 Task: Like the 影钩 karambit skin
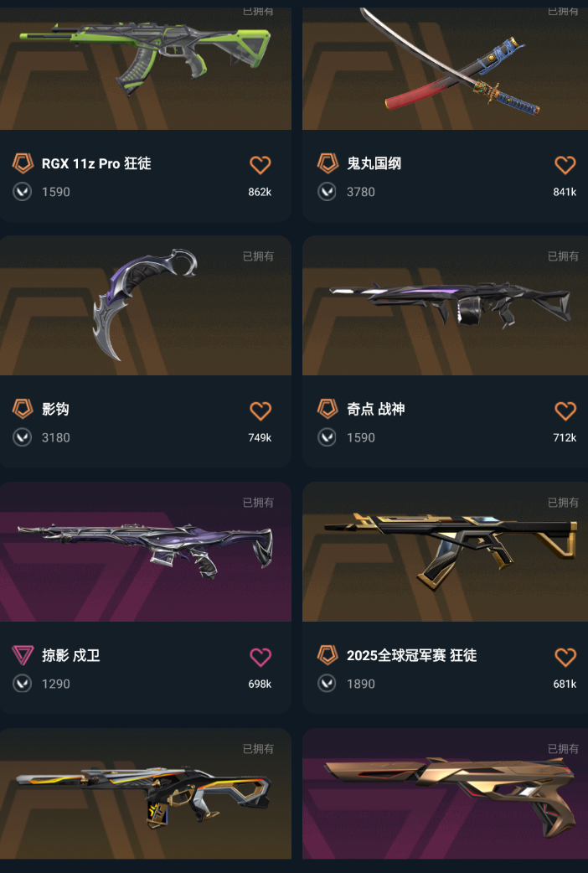(x=260, y=411)
